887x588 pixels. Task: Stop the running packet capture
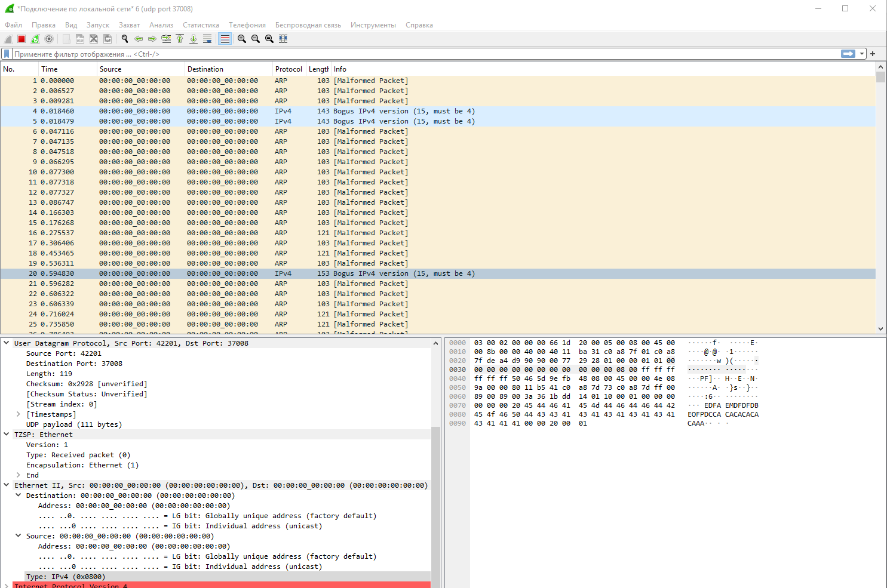22,39
